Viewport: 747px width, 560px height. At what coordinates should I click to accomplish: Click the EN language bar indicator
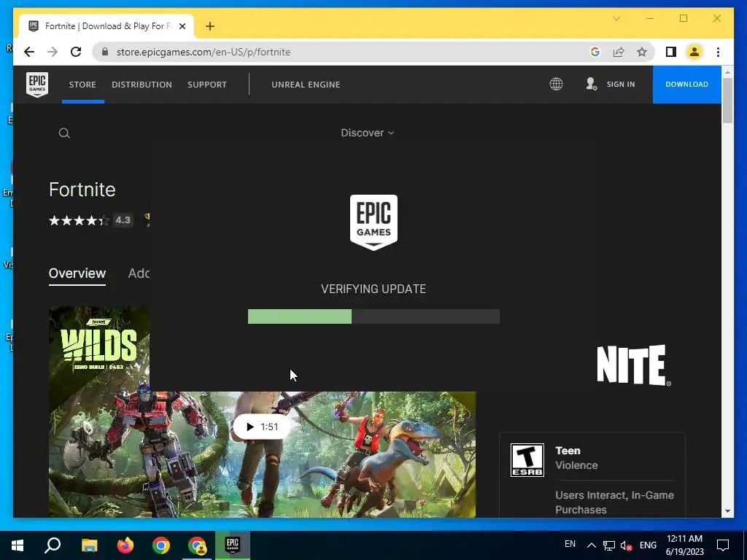(x=570, y=544)
